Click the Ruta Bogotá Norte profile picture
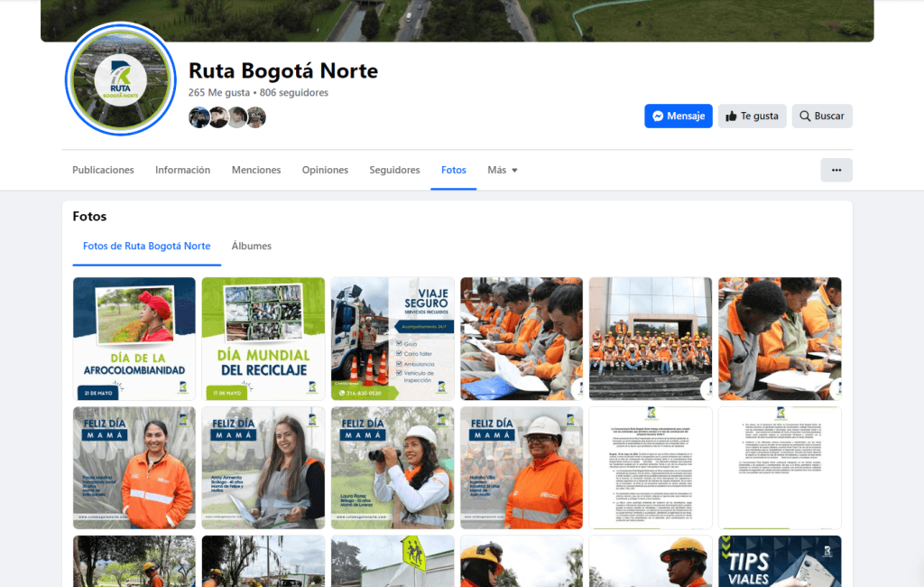 pos(120,80)
